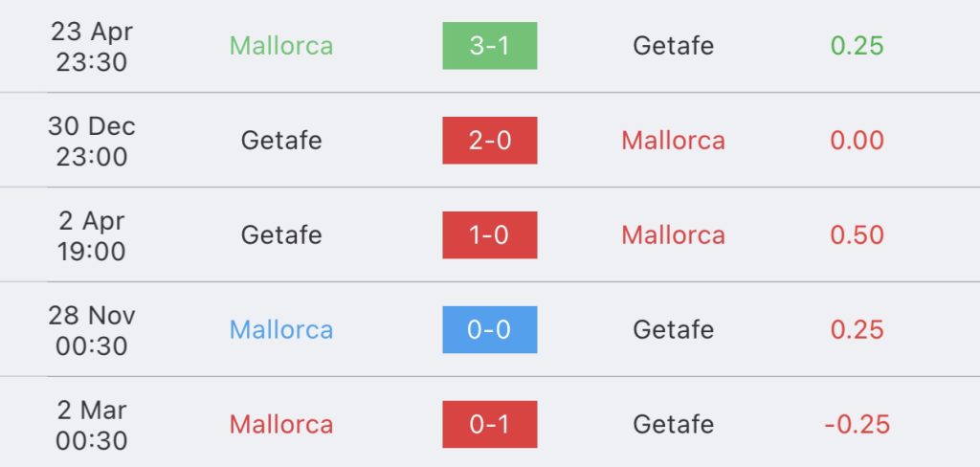Open the red 0-1 score badge

pos(489,425)
